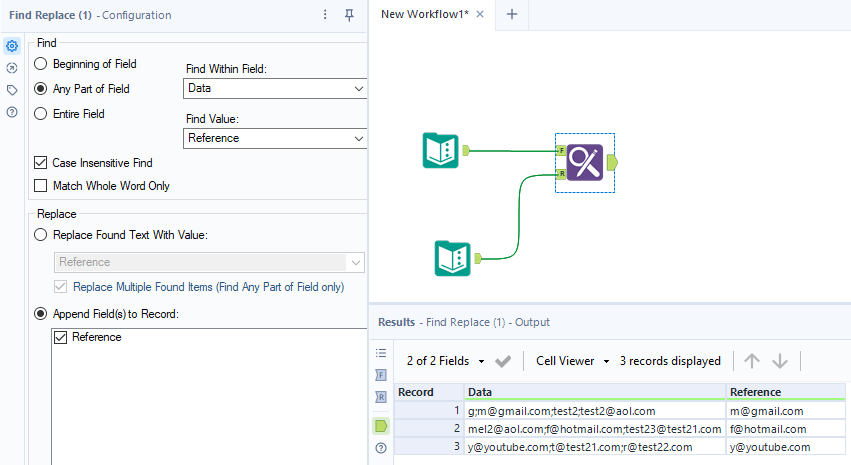Image resolution: width=851 pixels, height=465 pixels.
Task: Click the upper Text Input output anchor
Action: [466, 150]
